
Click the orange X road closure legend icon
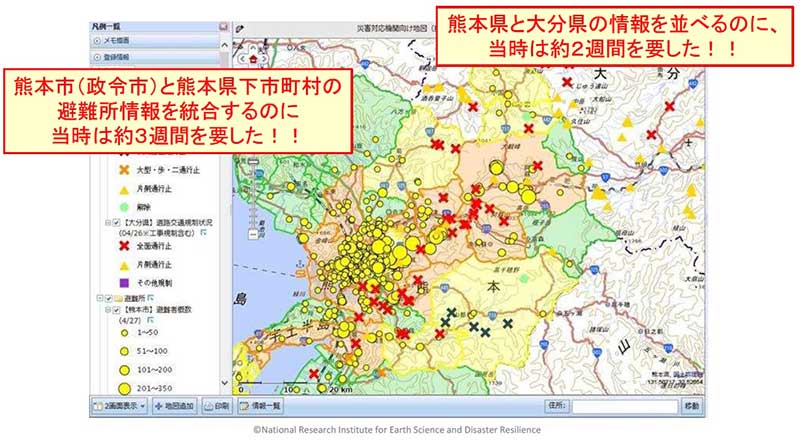point(125,169)
